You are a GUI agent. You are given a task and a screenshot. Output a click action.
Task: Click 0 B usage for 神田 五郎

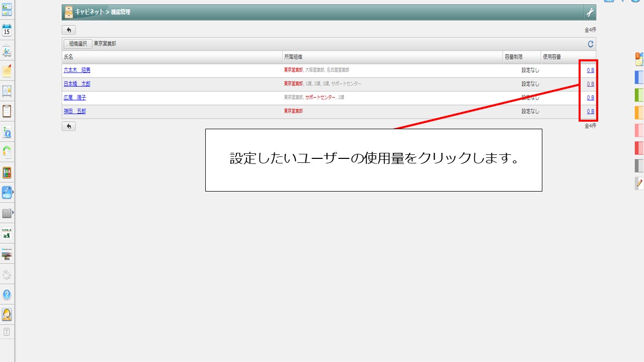coord(590,111)
